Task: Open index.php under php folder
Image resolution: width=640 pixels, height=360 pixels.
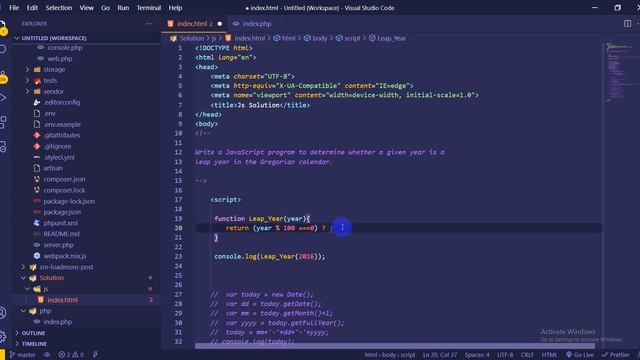Action: coord(58,322)
